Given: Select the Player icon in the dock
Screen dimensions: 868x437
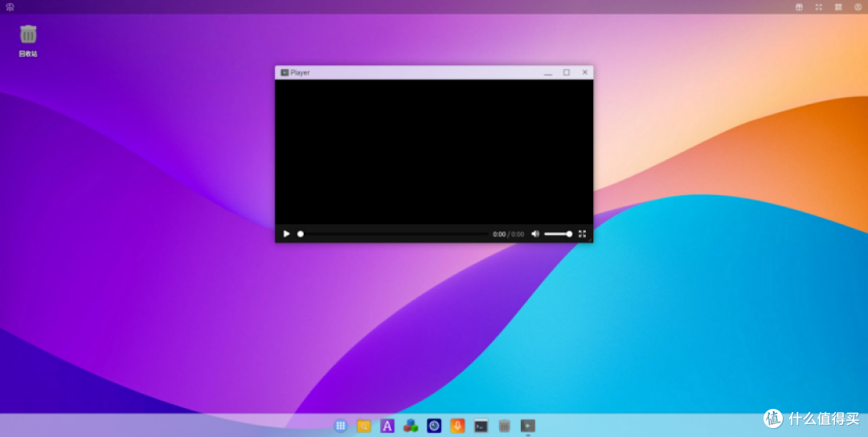Looking at the screenshot, I should point(528,426).
